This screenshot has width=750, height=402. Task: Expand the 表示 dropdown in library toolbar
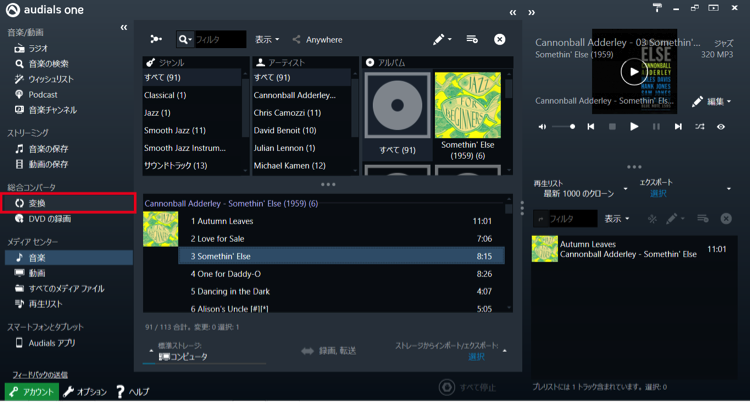(267, 40)
